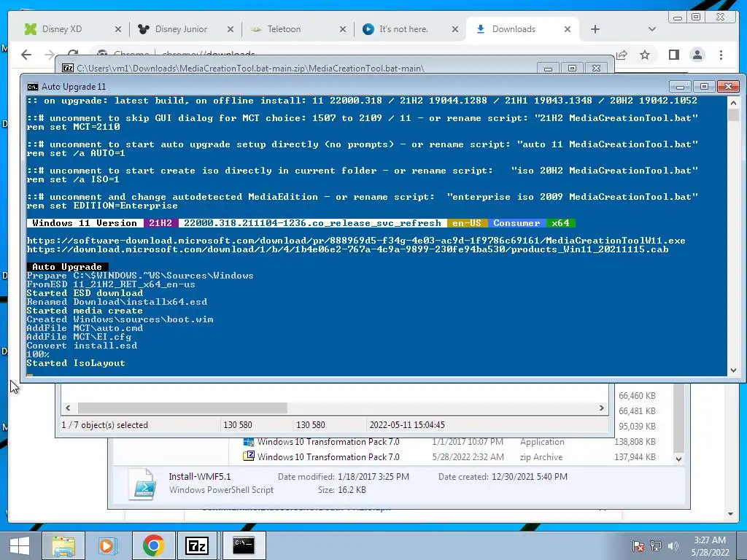Bookmark this page with the star icon
The image size is (747, 560).
point(645,55)
